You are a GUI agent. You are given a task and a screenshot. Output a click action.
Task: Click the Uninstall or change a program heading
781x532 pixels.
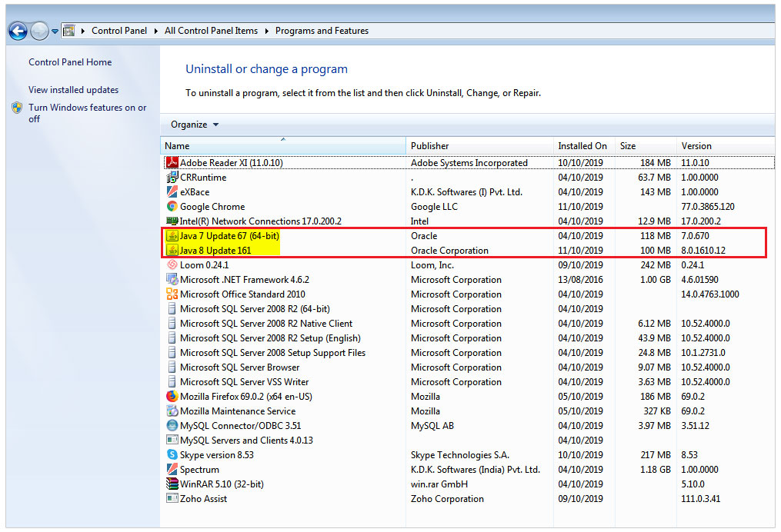pyautogui.click(x=266, y=69)
